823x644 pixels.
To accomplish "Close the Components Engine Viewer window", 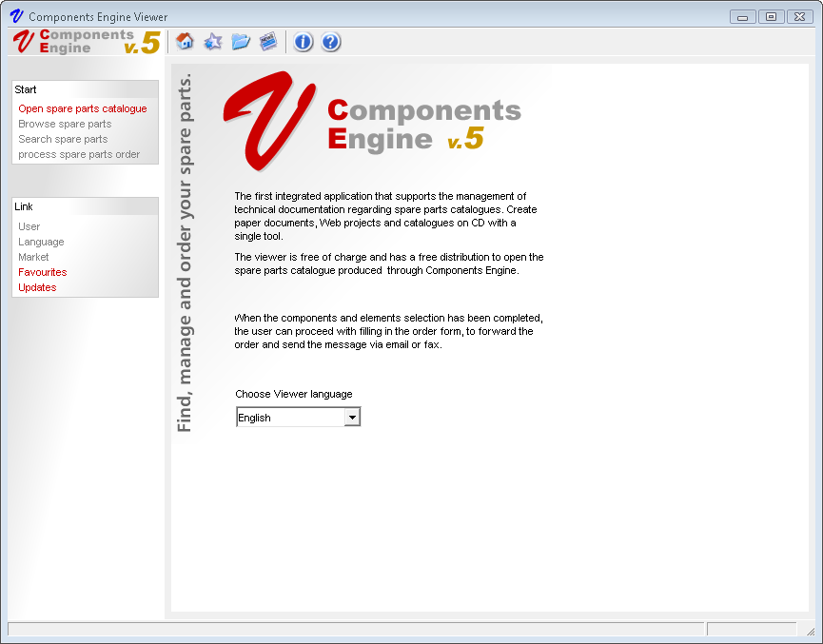I will pyautogui.click(x=799, y=17).
